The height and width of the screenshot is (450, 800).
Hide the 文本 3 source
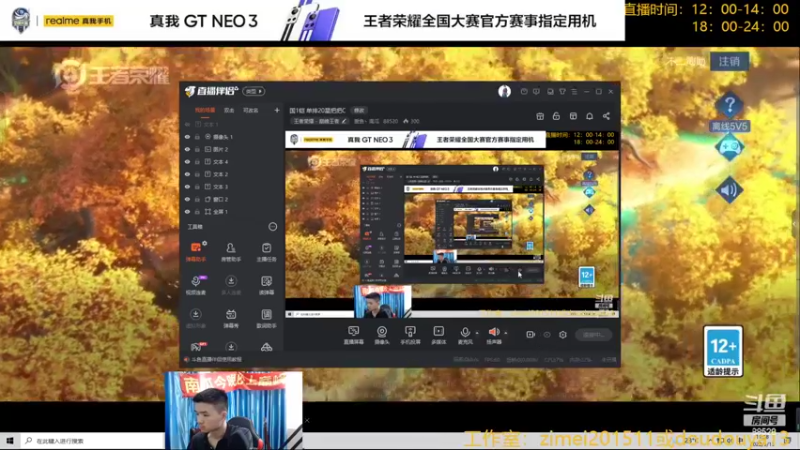point(187,187)
